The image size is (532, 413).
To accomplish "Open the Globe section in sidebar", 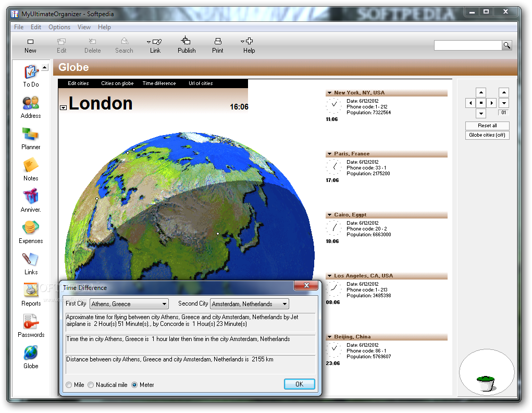I will click(x=31, y=357).
